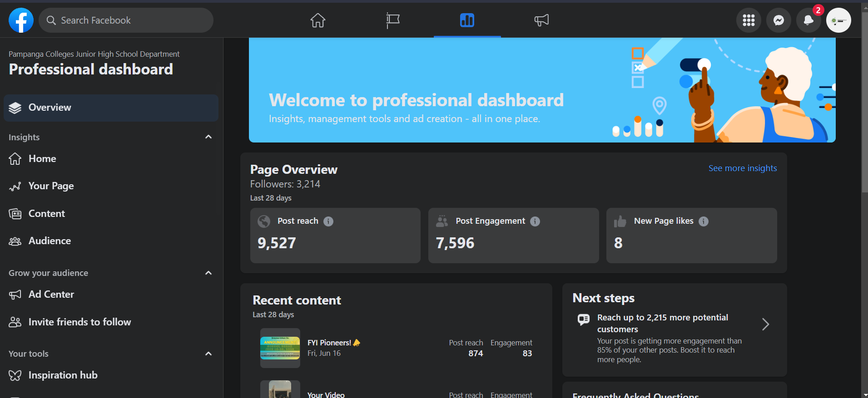
Task: Click the Fri, Jun 16 post date
Action: (x=324, y=354)
